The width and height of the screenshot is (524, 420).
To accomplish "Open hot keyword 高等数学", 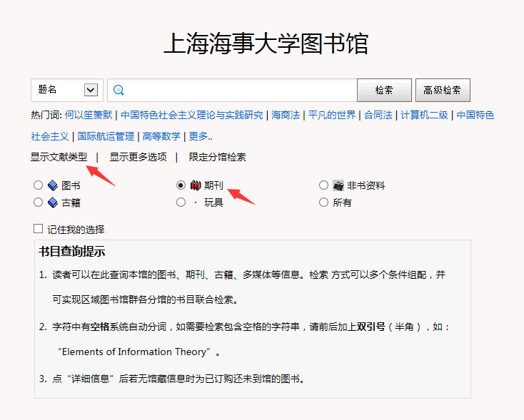I will (x=161, y=136).
